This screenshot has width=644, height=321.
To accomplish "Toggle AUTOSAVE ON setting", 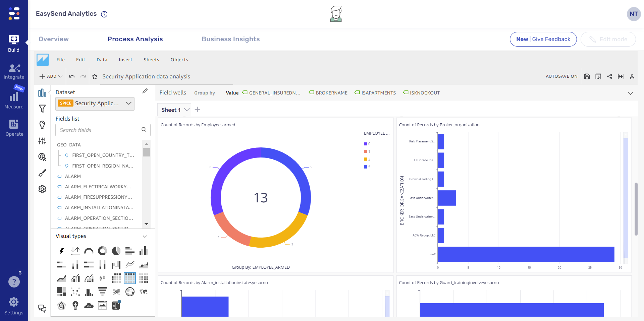I will pyautogui.click(x=562, y=76).
